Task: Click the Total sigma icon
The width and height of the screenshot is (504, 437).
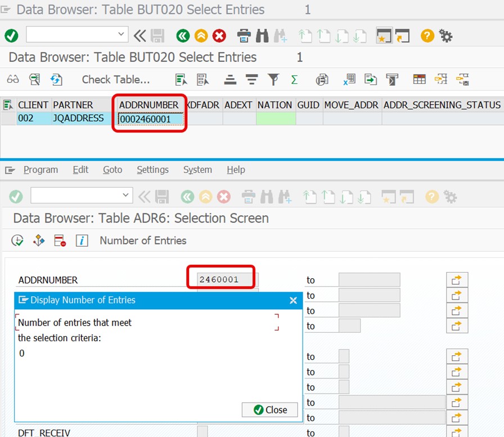Action: tap(294, 79)
